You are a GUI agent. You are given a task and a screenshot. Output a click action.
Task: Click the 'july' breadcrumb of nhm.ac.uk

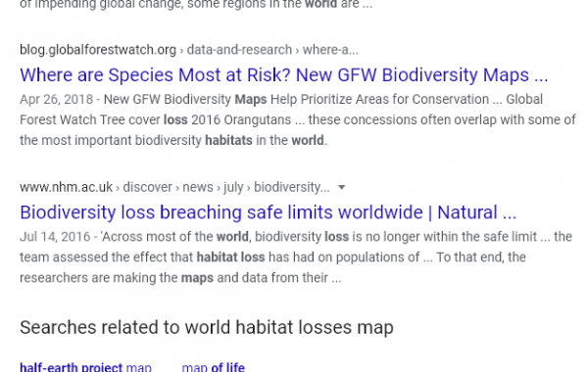pyautogui.click(x=233, y=187)
